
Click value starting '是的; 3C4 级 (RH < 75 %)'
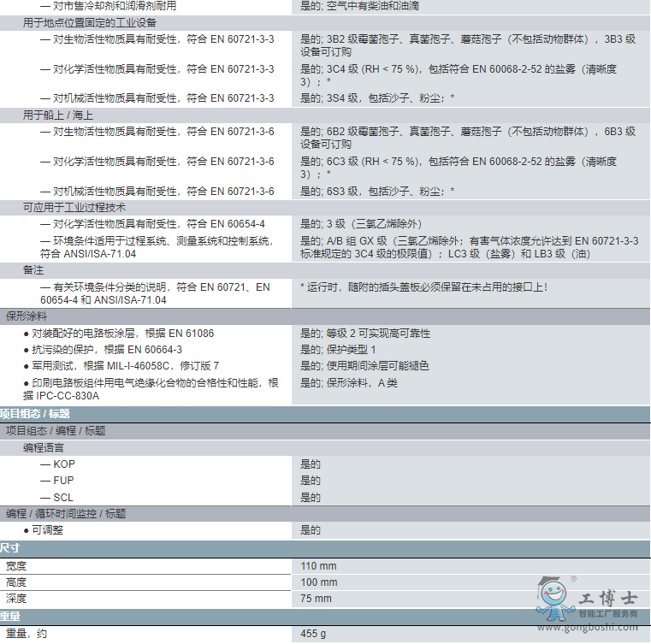[x=459, y=75]
